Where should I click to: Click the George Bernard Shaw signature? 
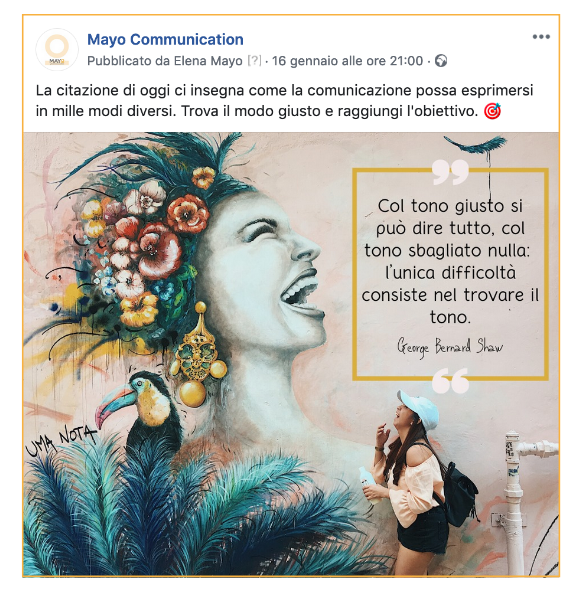click(450, 346)
